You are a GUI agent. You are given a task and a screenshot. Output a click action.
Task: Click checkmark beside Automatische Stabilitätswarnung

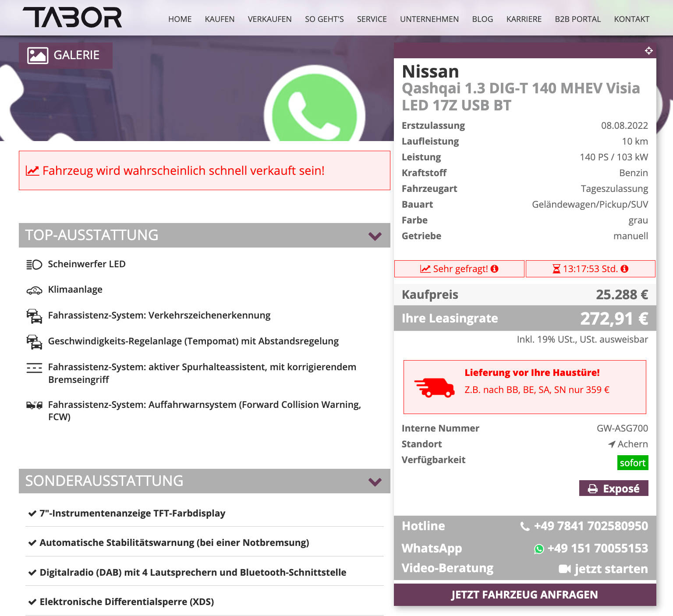pos(32,543)
